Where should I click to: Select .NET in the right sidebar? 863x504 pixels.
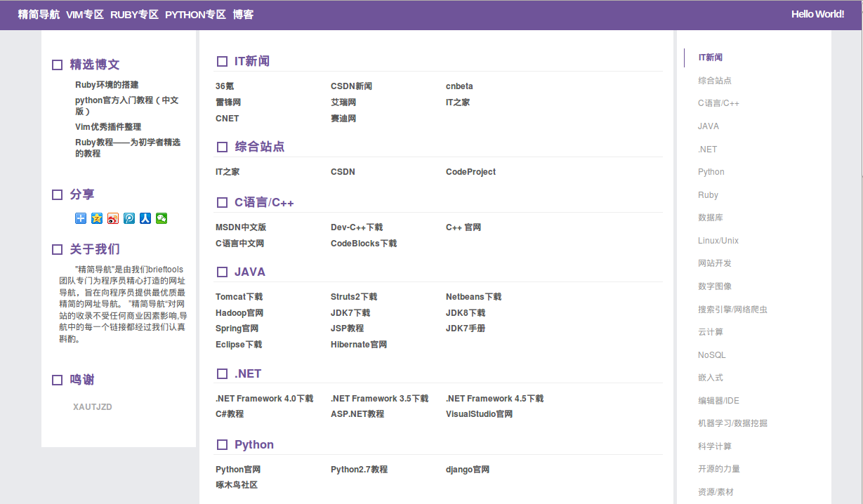708,150
